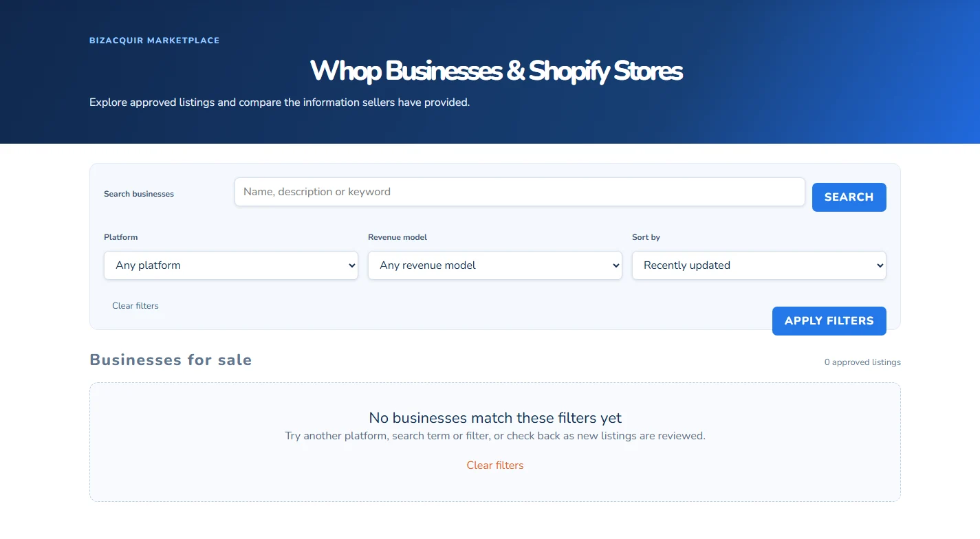Click the Sort by field label
This screenshot has width=980, height=539.
(646, 237)
